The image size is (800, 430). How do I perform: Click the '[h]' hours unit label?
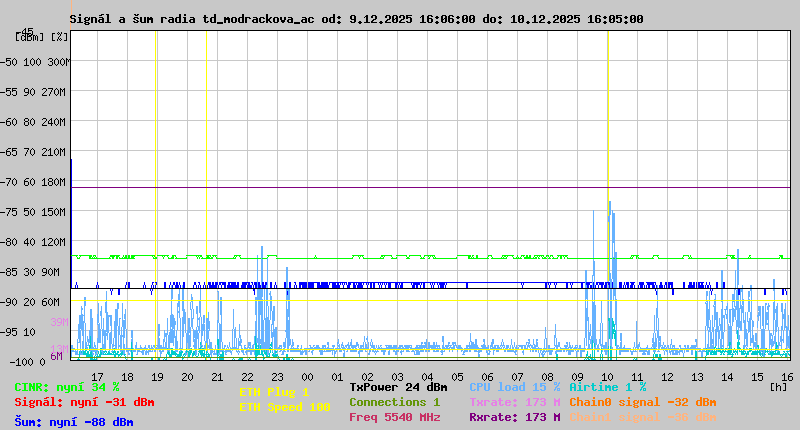(778, 387)
